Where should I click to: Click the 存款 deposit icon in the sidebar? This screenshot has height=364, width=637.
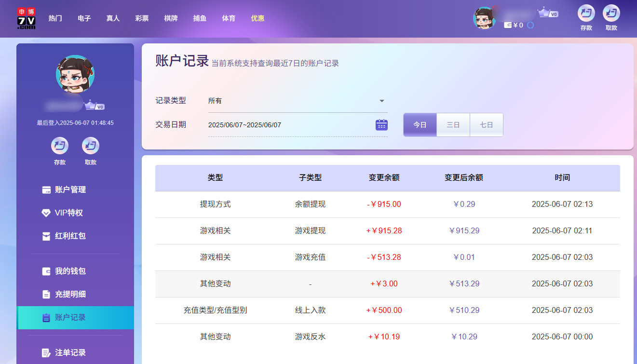[59, 146]
